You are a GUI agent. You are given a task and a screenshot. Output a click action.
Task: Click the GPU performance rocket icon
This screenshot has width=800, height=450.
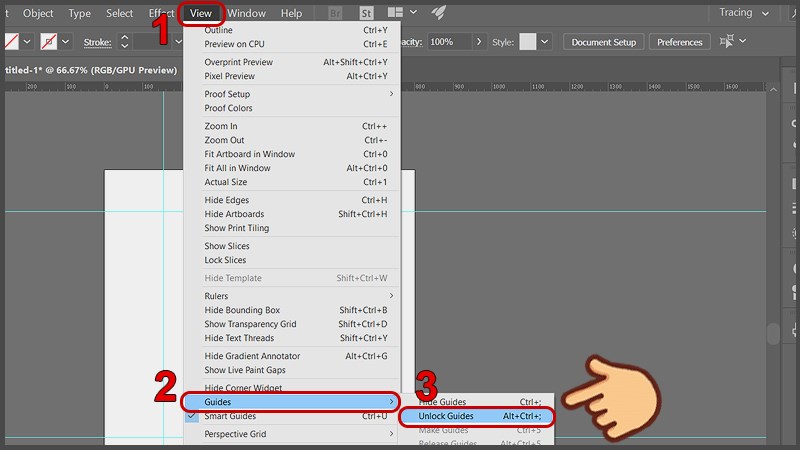click(x=438, y=12)
